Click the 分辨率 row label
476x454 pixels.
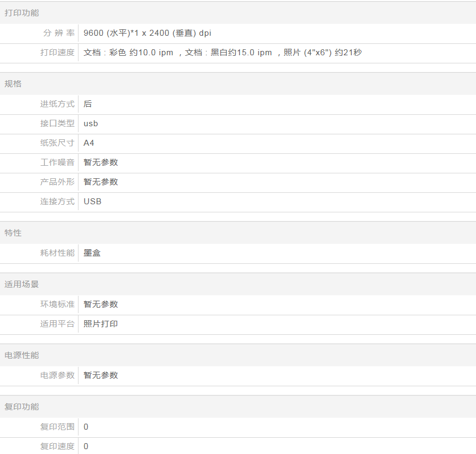click(58, 33)
